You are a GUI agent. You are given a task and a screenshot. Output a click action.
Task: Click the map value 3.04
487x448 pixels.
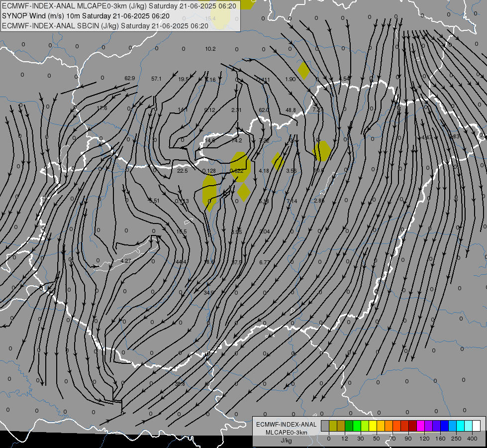pos(264,231)
